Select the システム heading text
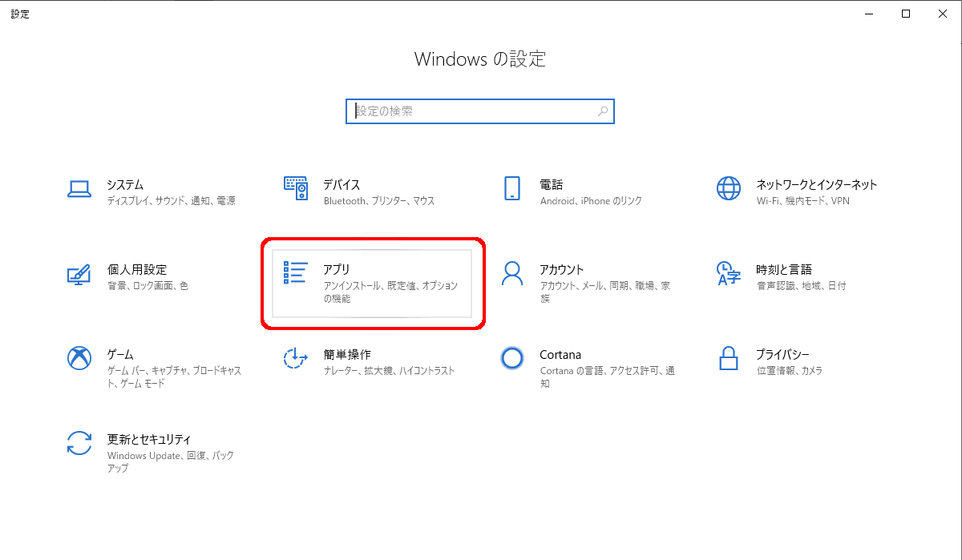 (x=125, y=184)
